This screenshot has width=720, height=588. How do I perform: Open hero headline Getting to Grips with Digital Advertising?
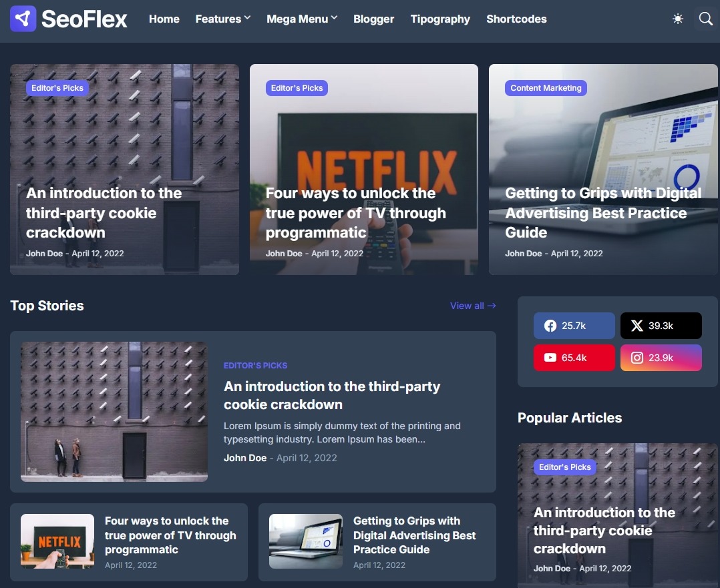click(x=603, y=212)
